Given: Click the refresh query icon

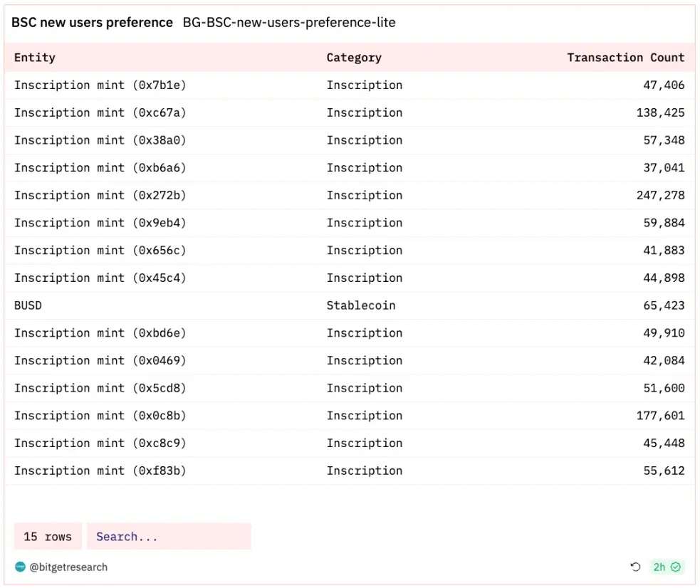Looking at the screenshot, I should pos(636,567).
